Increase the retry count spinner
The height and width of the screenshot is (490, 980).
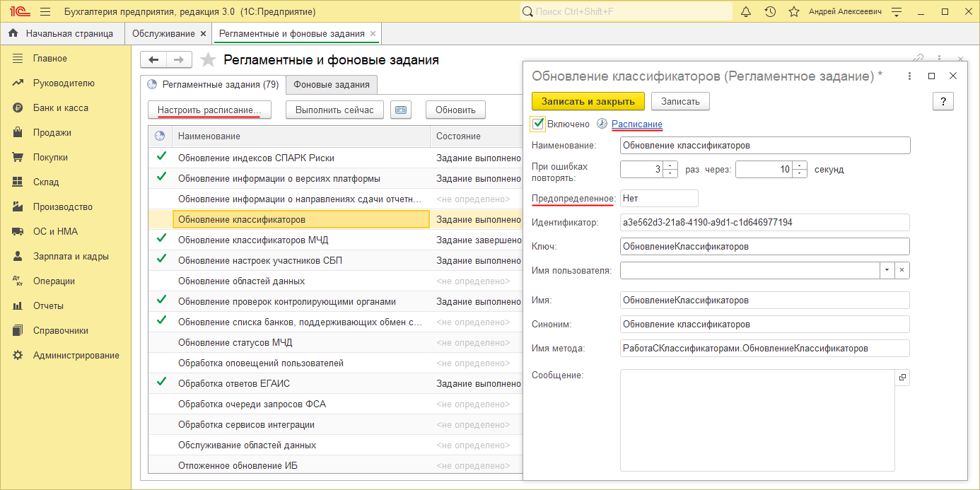click(x=671, y=166)
